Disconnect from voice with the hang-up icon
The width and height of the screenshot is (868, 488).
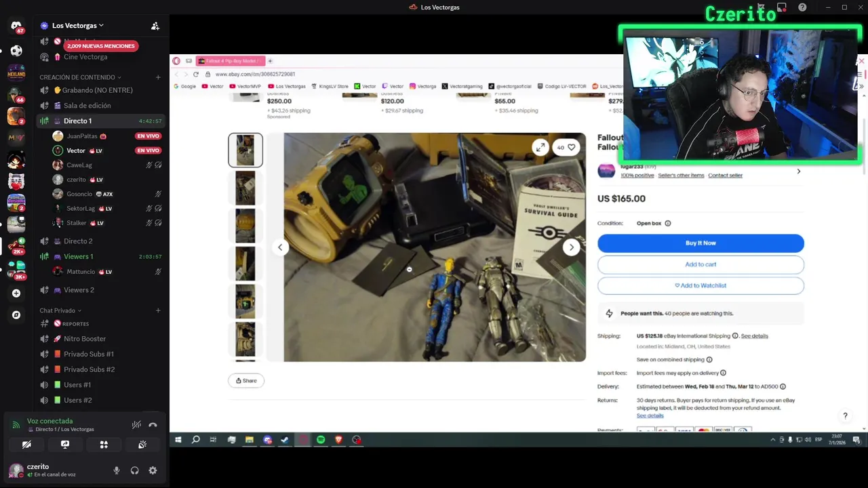tap(153, 425)
